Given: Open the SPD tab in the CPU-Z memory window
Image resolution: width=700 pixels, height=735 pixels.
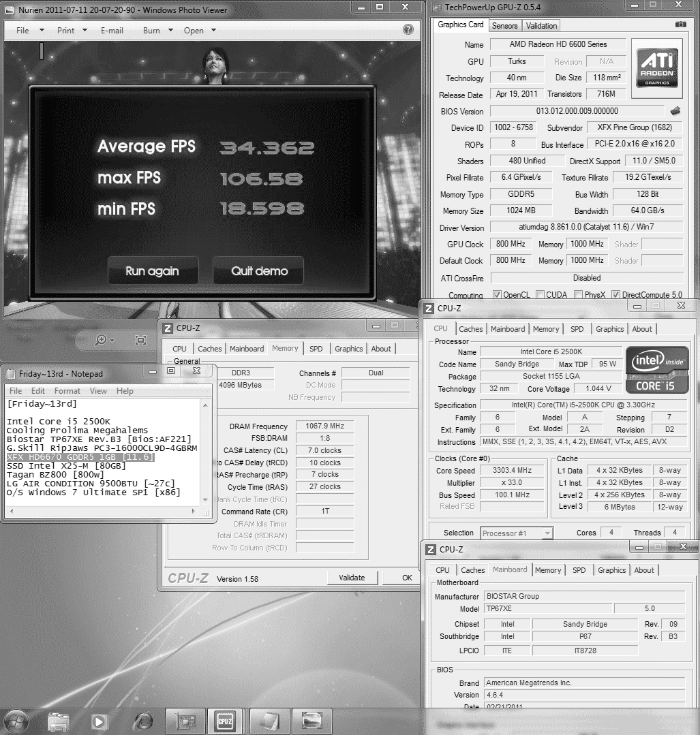Looking at the screenshot, I should [316, 349].
